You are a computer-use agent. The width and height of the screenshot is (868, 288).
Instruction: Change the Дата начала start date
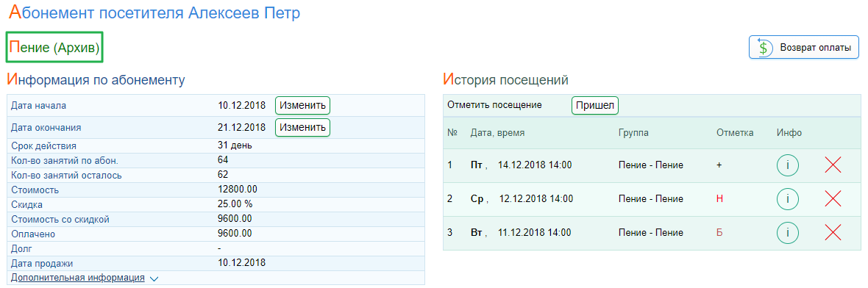302,105
